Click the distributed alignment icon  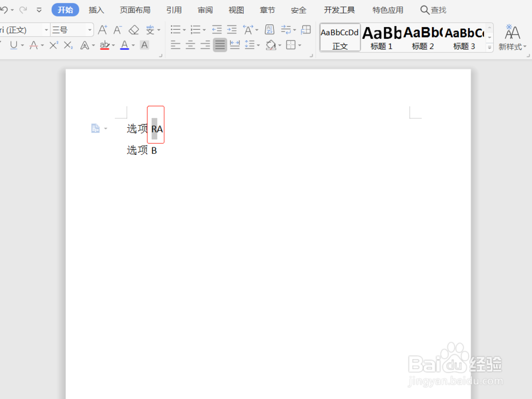click(235, 45)
